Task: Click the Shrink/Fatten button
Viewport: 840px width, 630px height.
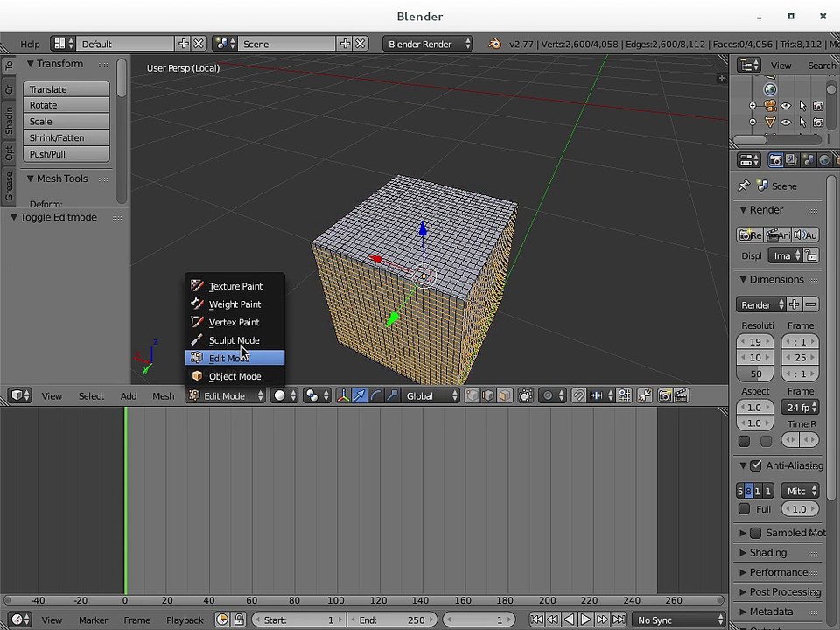Action: [x=66, y=137]
